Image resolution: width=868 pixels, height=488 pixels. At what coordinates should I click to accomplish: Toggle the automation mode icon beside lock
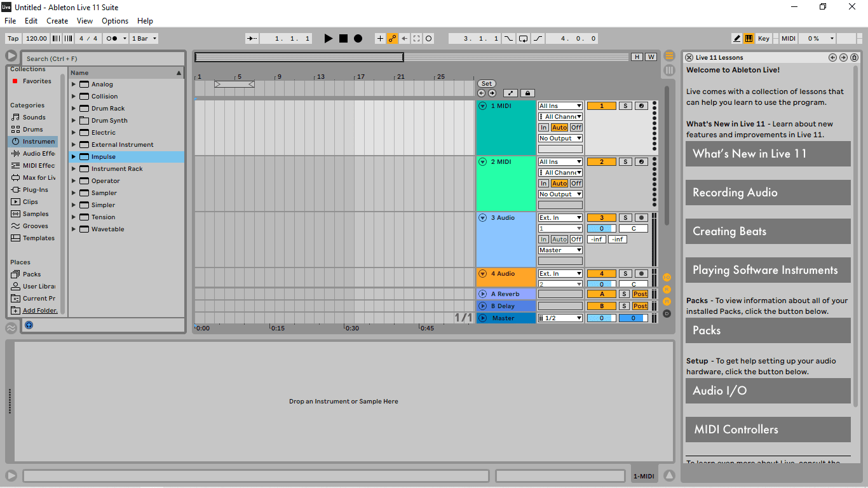tap(510, 93)
